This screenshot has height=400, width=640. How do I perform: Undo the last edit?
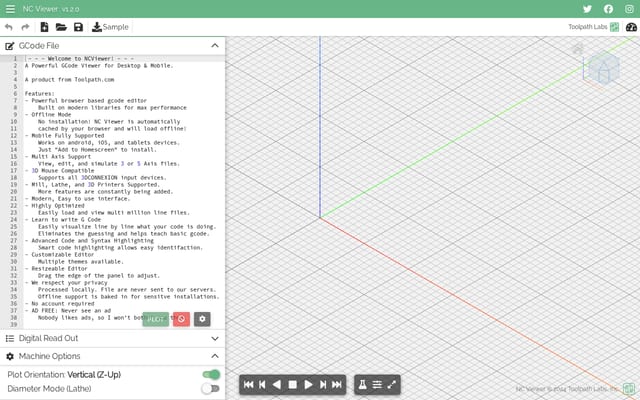coord(9,27)
